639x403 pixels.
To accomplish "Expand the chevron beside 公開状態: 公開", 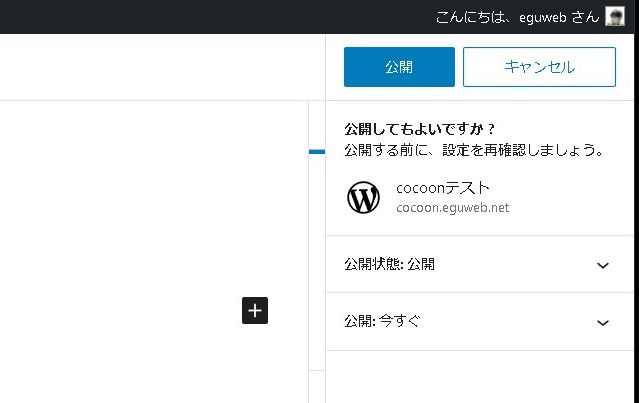I will (x=602, y=265).
